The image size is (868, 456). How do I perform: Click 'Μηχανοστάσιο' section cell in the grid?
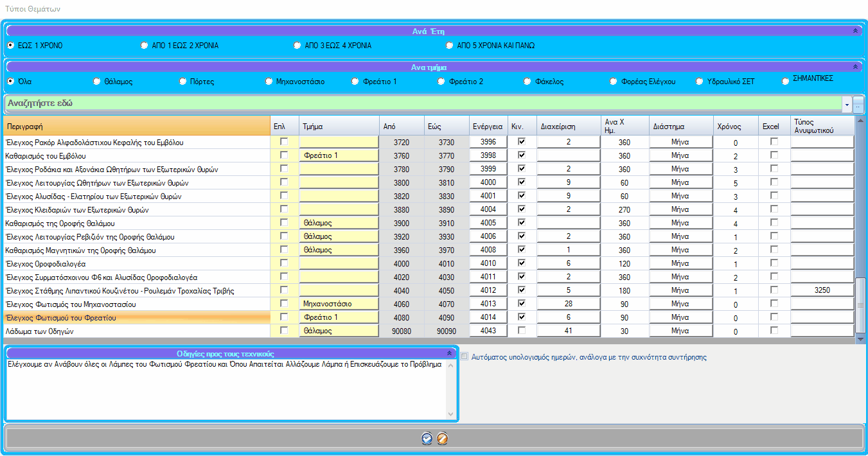(339, 304)
